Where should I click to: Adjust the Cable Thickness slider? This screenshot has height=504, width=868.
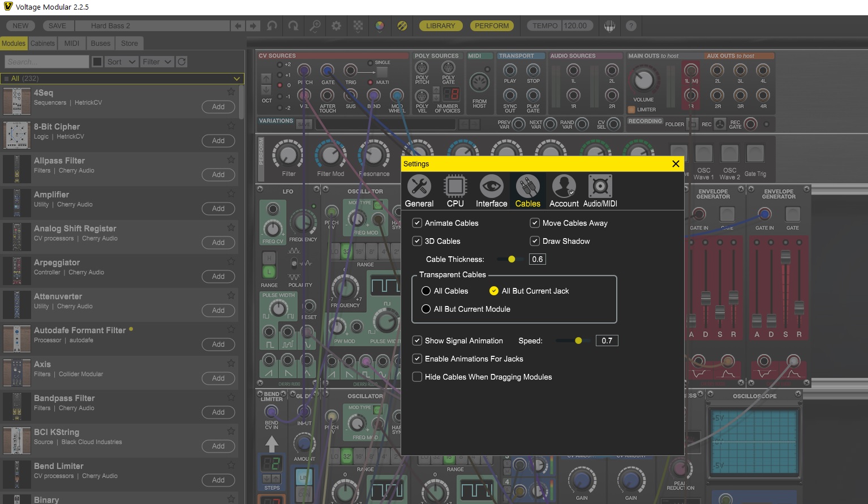(x=512, y=259)
